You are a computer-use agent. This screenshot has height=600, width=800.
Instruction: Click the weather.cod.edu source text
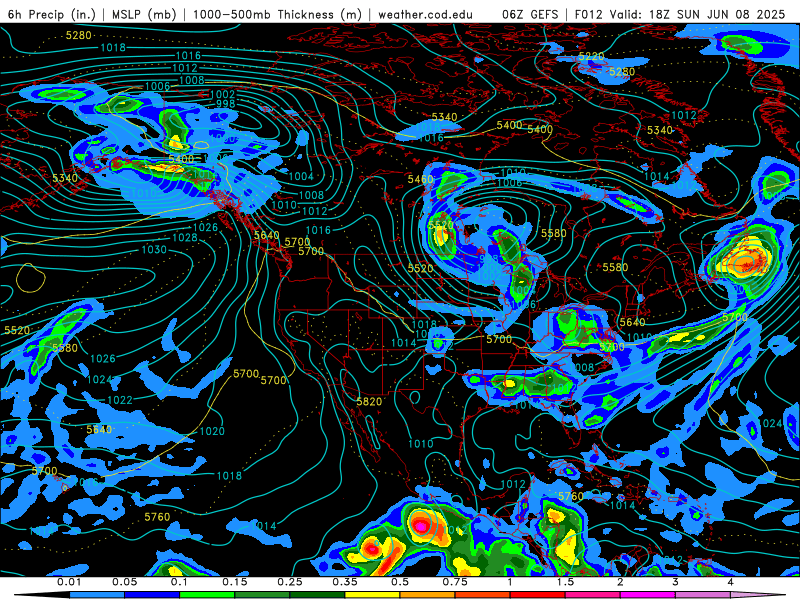tap(425, 14)
